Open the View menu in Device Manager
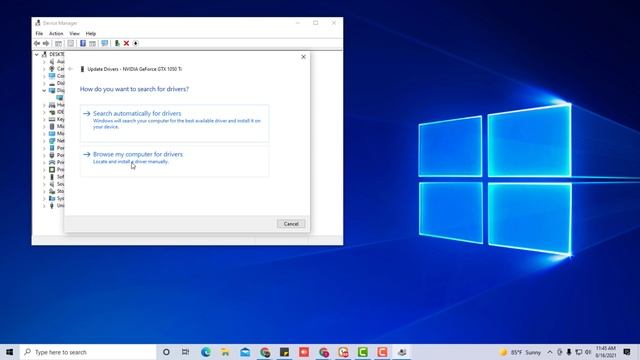 click(74, 33)
